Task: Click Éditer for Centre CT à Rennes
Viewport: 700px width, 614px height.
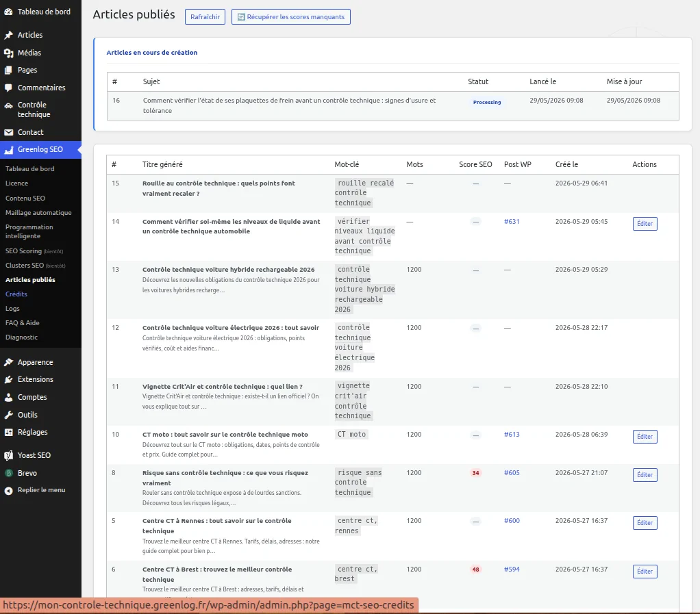Action: 645,522
